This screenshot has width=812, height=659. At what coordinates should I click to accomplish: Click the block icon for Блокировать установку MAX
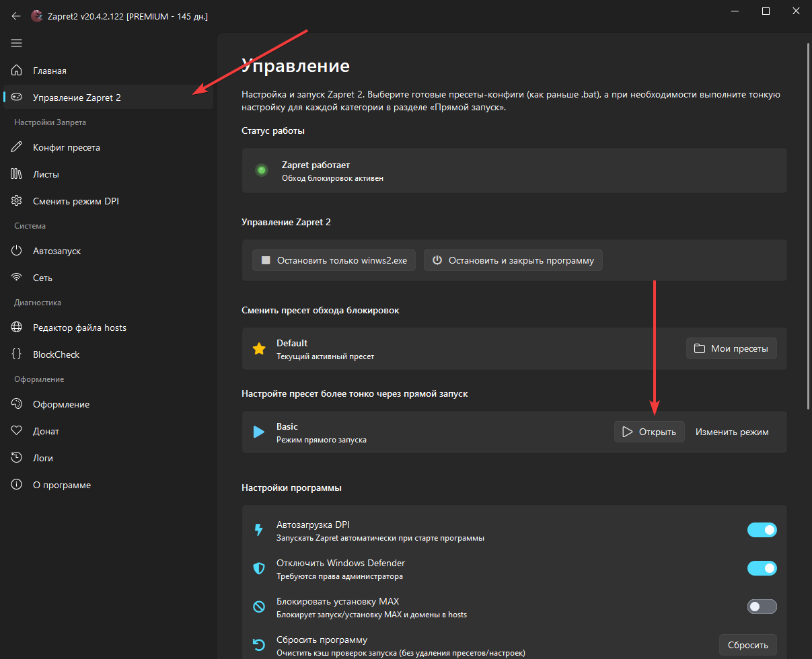[x=259, y=607]
